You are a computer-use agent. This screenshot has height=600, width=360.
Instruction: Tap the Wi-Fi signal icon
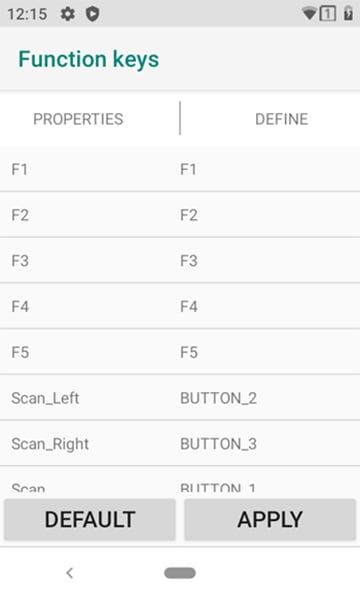coord(309,14)
